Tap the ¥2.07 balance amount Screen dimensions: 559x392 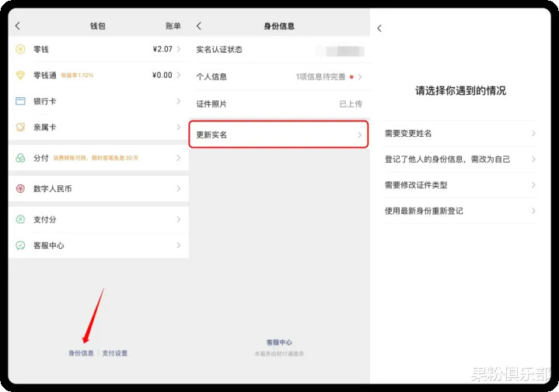click(162, 49)
